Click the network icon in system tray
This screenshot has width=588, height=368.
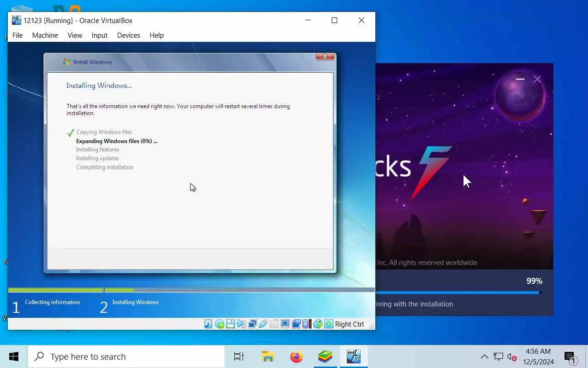[498, 356]
